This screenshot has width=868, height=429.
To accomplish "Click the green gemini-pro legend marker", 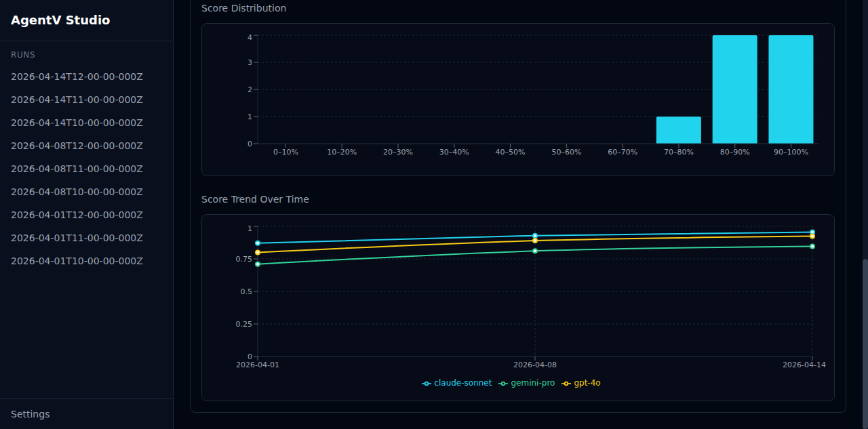I will click(502, 383).
